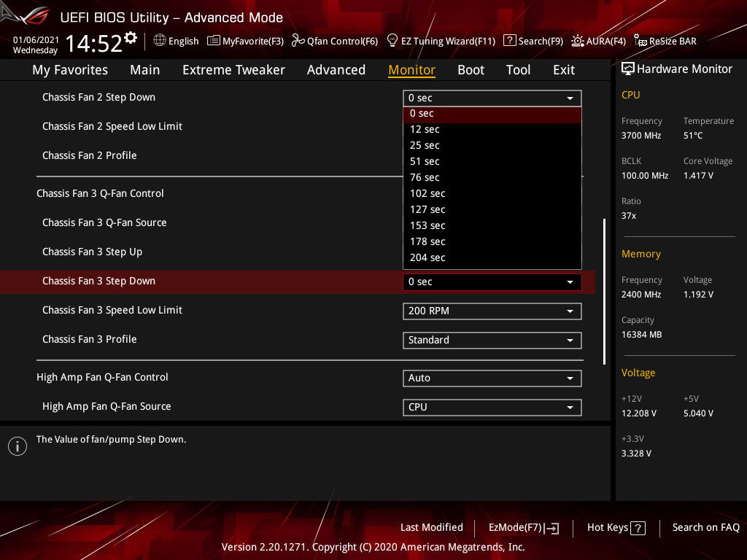Click the CPU temperature 51°C value
This screenshot has height=560, width=747.
(x=693, y=136)
